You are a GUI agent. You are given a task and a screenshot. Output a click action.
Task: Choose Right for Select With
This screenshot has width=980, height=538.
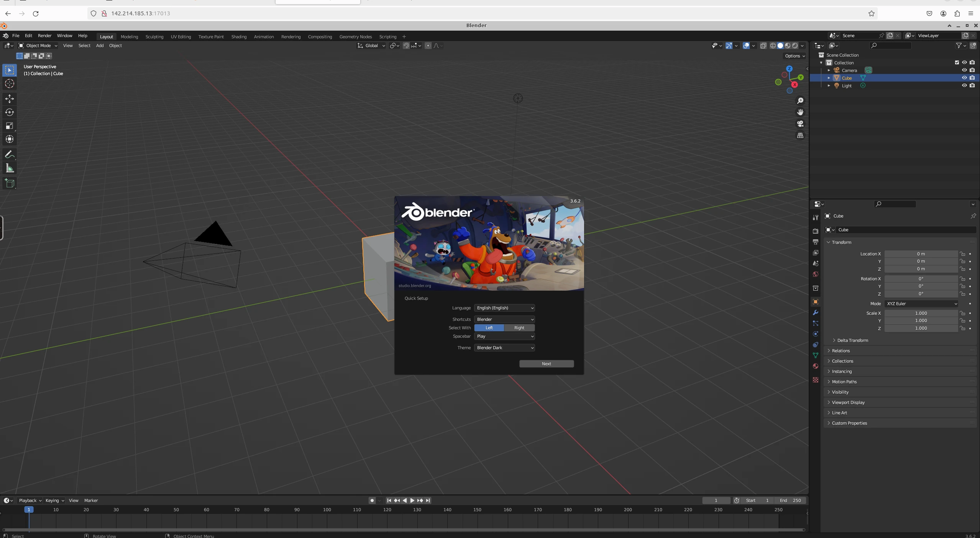(519, 328)
